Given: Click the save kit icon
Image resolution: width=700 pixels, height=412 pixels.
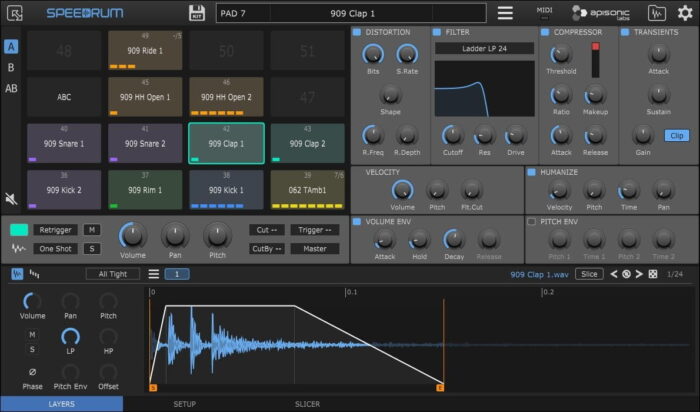Looking at the screenshot, I should (x=197, y=13).
